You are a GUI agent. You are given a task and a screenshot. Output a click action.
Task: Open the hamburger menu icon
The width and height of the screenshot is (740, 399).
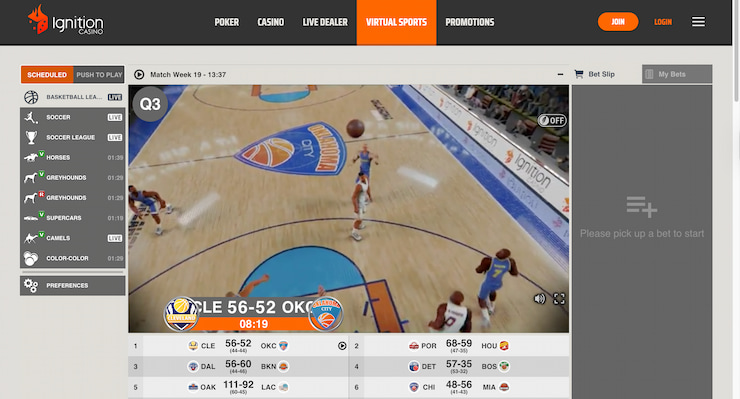(698, 22)
